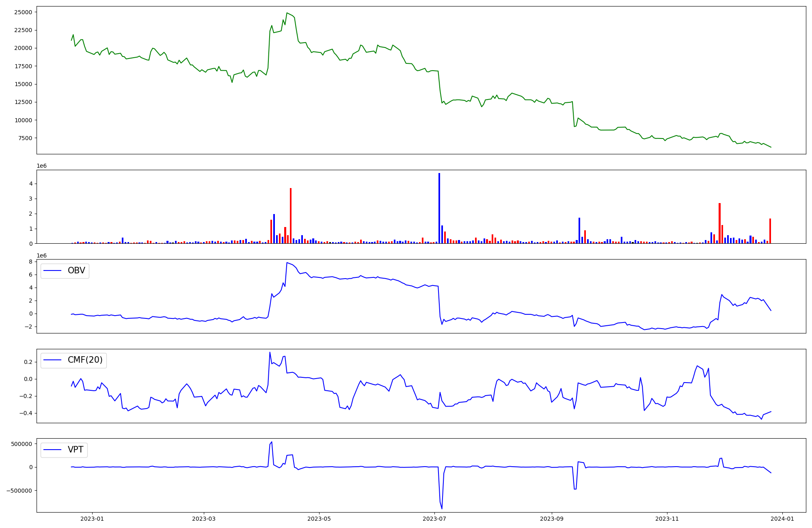Click the OBV line peak near 8
Image resolution: width=812 pixels, height=528 pixels.
(x=287, y=263)
